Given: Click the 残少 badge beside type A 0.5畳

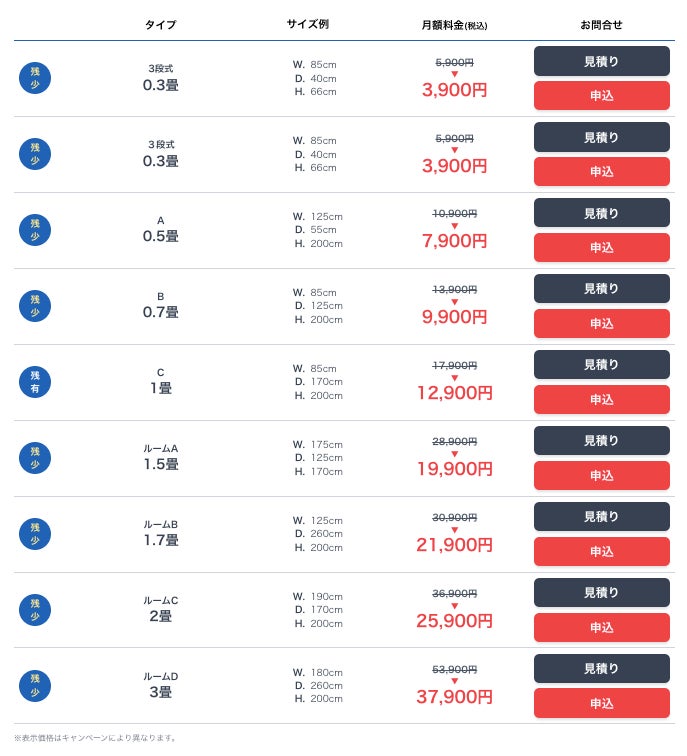Looking at the screenshot, I should (35, 230).
